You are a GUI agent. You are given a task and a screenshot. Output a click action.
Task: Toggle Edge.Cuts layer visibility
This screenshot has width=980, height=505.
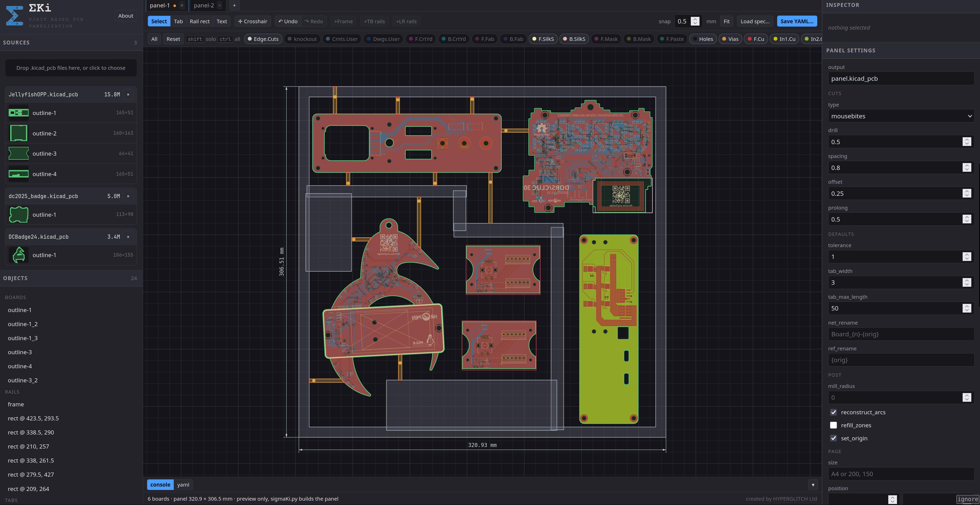click(263, 39)
